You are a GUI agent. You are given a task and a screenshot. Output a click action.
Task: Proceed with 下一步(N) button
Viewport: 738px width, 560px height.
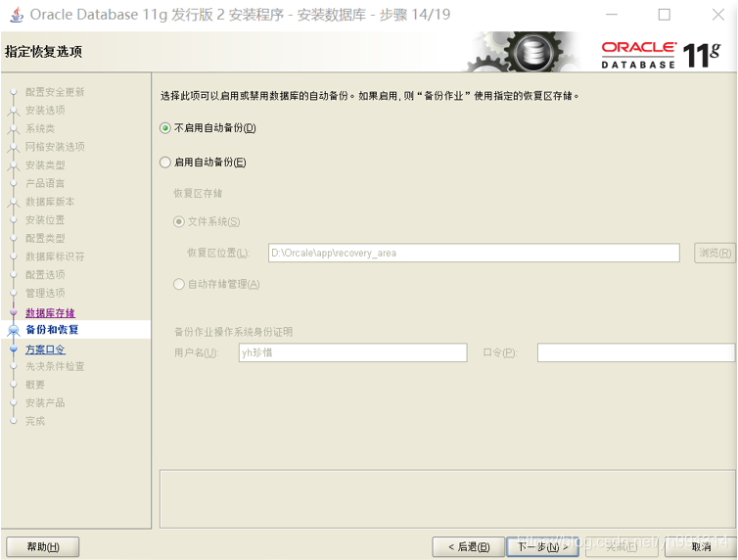point(542,547)
